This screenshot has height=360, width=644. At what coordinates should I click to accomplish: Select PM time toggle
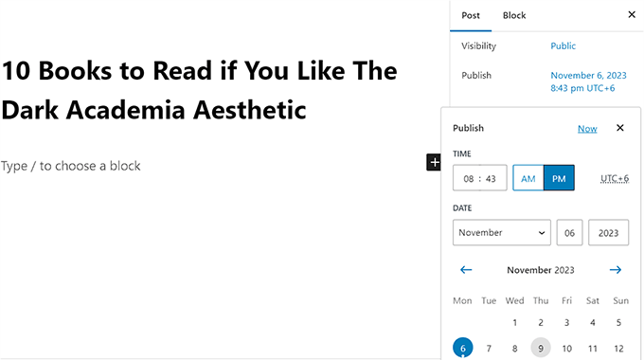coord(559,178)
